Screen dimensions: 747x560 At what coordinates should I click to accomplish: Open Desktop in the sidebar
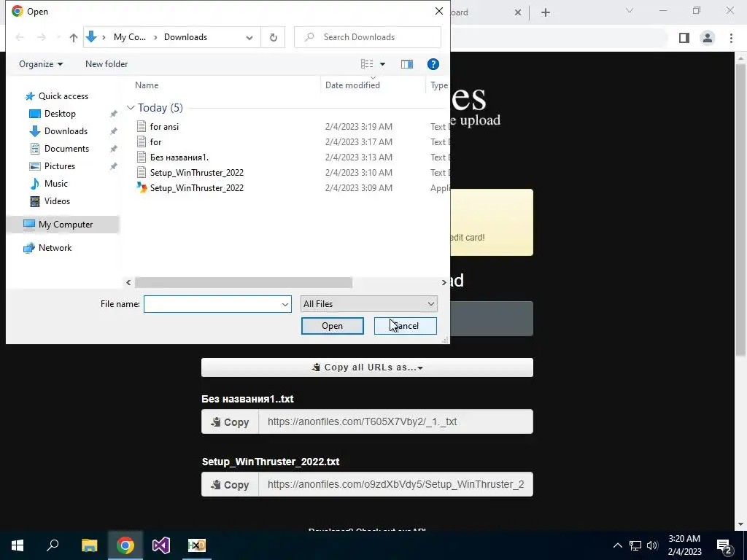click(60, 114)
